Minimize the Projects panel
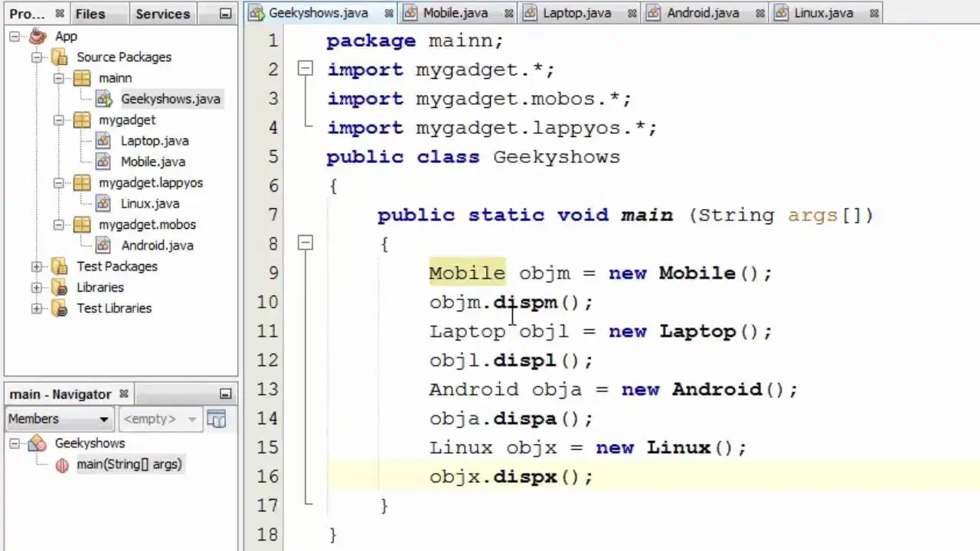980x551 pixels. (x=225, y=14)
